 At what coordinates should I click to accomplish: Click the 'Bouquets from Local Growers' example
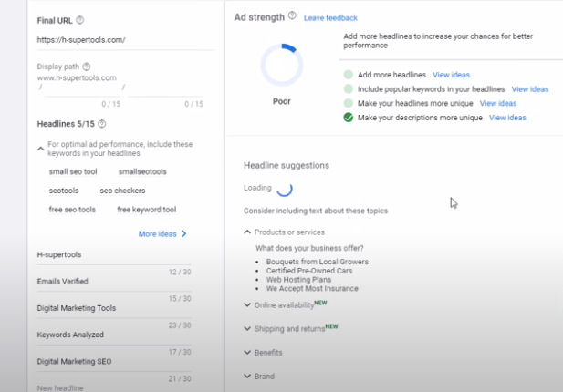(x=318, y=262)
